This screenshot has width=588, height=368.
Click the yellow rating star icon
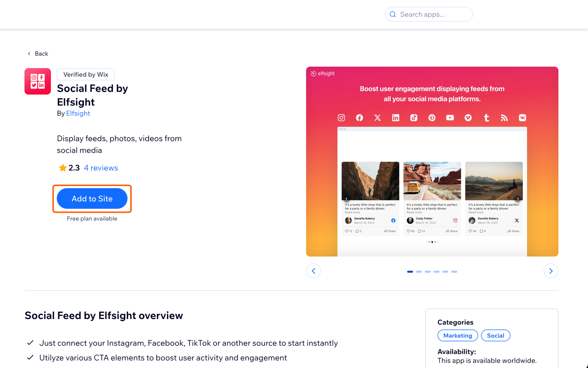(x=63, y=168)
